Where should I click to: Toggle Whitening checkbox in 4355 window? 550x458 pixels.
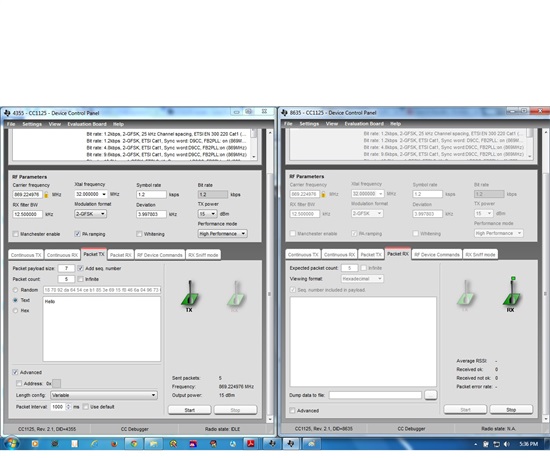(139, 234)
